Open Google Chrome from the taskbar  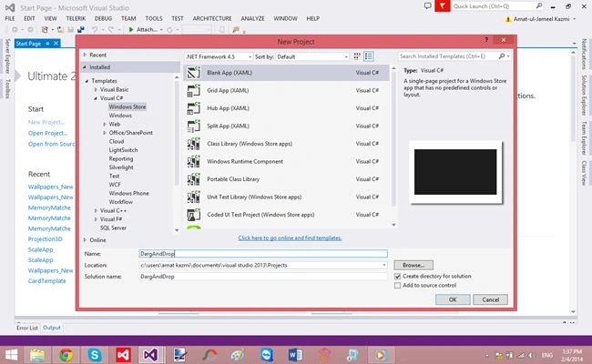click(x=66, y=355)
